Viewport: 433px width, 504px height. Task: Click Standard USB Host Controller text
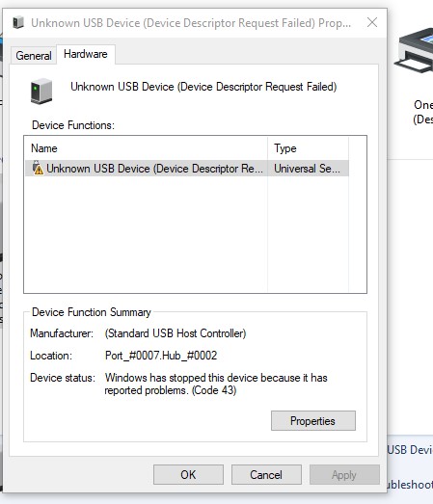(x=176, y=333)
